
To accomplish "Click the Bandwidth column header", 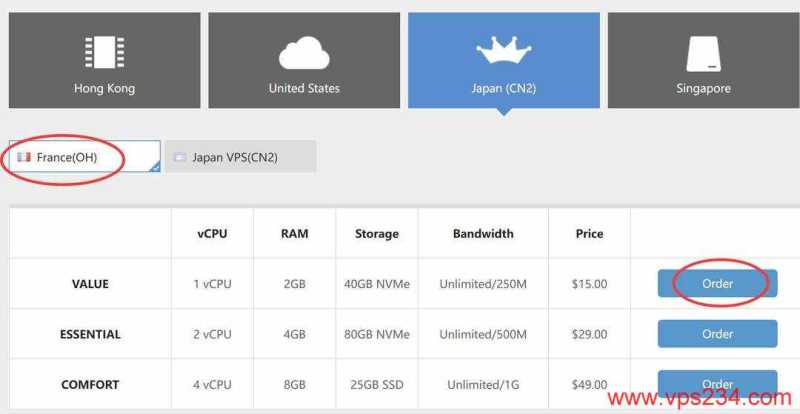I will tap(483, 234).
